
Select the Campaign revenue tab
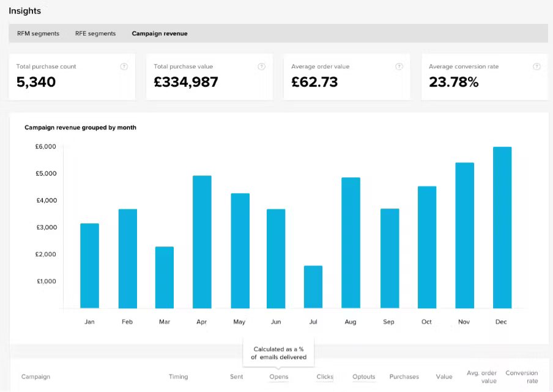[x=160, y=34]
